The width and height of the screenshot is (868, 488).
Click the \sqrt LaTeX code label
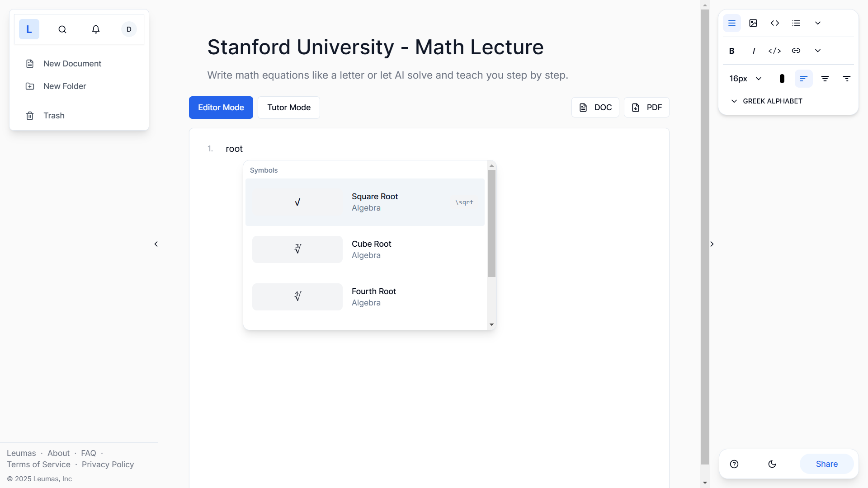[464, 202]
